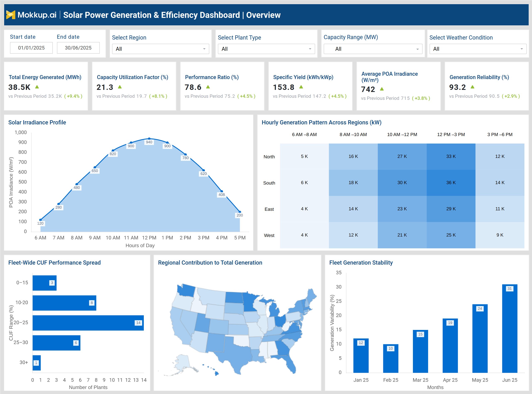Click the 25–30 CUF bar with 6 plants
The width and height of the screenshot is (532, 394).
click(x=57, y=343)
